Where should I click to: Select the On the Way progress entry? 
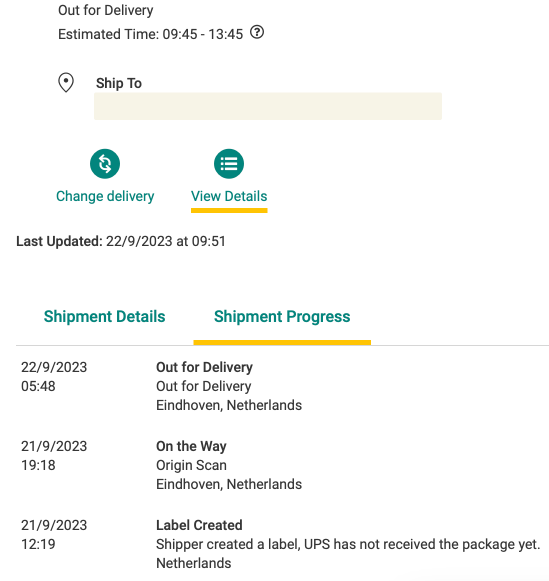tap(191, 446)
